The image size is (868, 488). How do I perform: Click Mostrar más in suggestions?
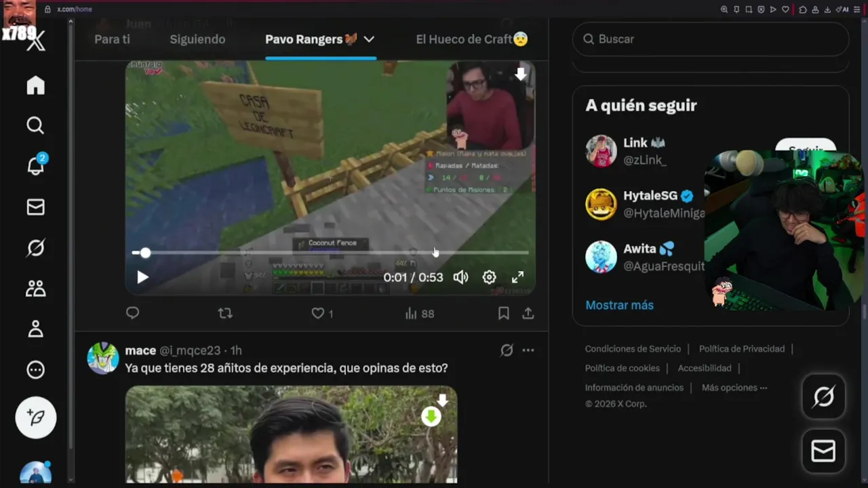point(619,305)
